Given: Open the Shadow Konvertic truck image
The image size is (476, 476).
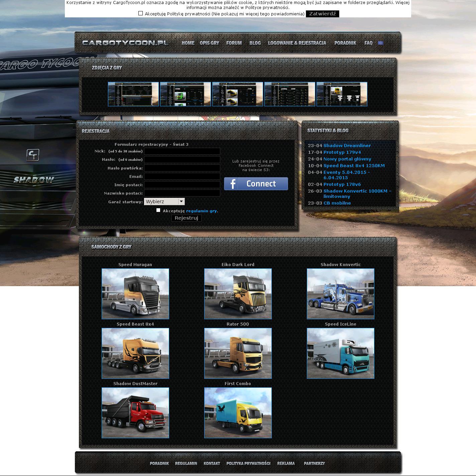Looking at the screenshot, I should pyautogui.click(x=340, y=294).
